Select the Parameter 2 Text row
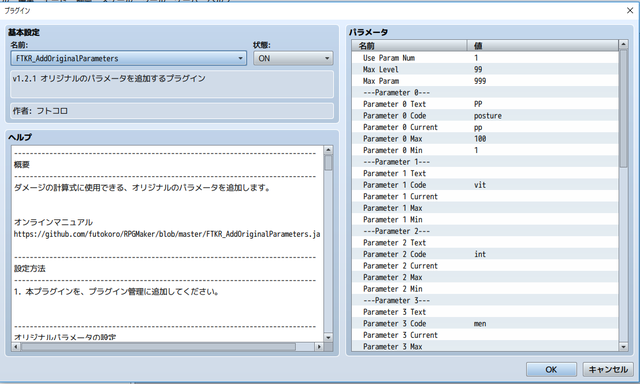Screen dimensions: 640x384 point(485,243)
